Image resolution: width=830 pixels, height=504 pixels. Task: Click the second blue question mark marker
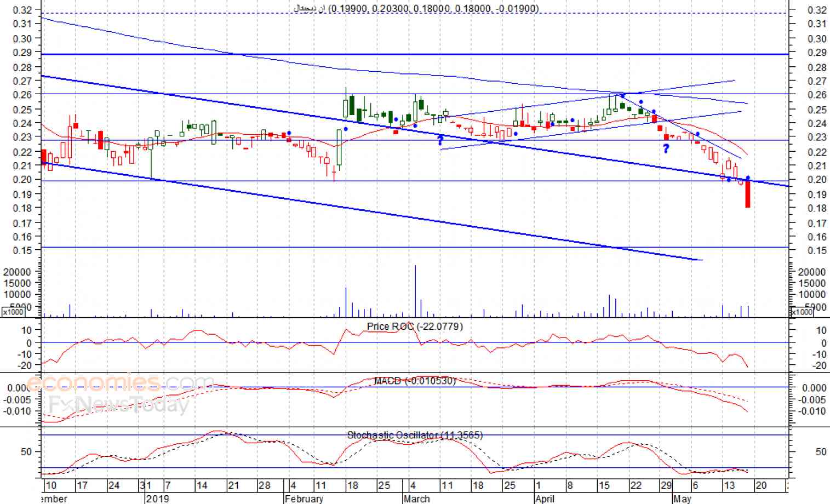pyautogui.click(x=666, y=148)
